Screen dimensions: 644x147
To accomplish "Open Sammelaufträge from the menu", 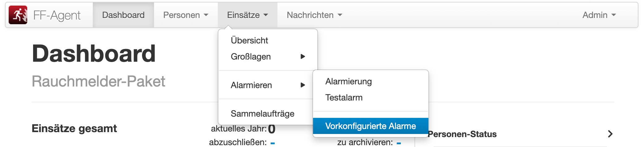I will (x=262, y=114).
